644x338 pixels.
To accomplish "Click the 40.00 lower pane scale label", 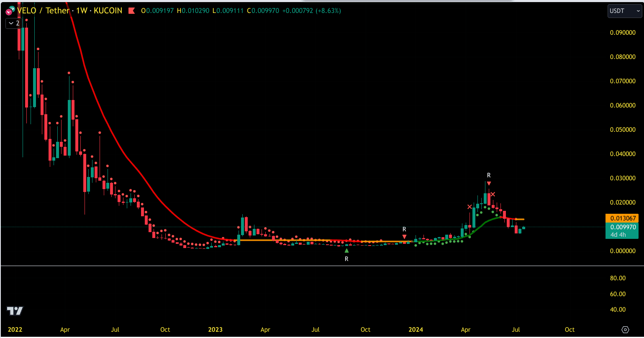I will coord(618,310).
